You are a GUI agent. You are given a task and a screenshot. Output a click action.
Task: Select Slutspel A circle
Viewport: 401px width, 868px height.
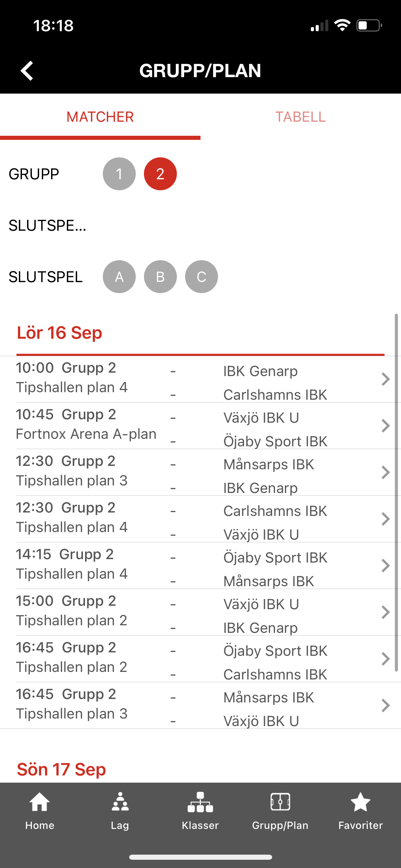coord(119,277)
